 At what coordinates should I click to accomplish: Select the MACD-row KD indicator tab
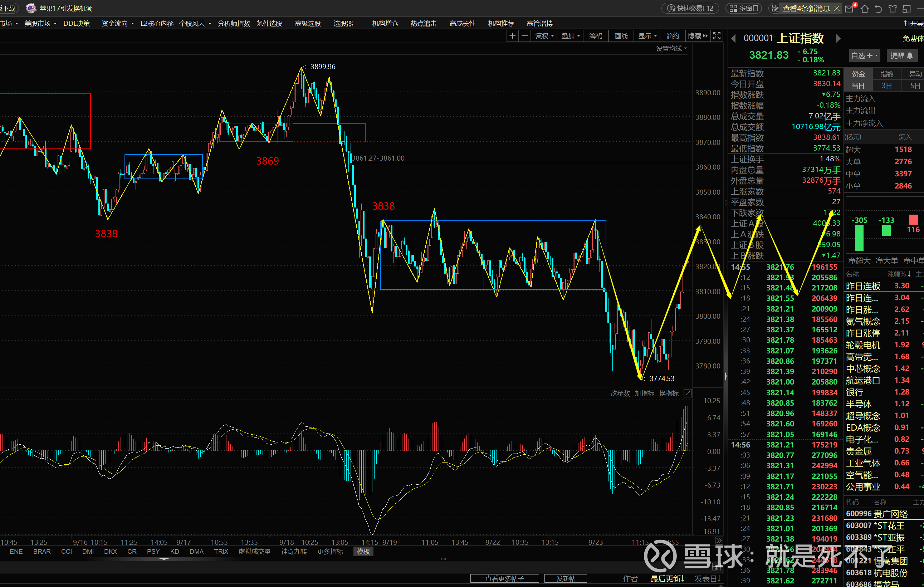175,551
